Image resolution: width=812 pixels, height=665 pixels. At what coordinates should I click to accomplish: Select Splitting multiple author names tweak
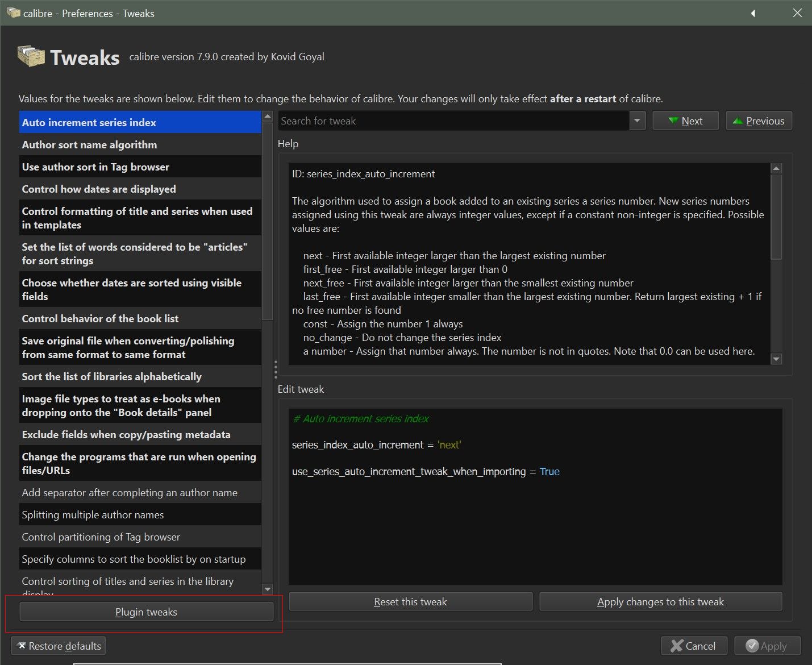click(x=140, y=514)
